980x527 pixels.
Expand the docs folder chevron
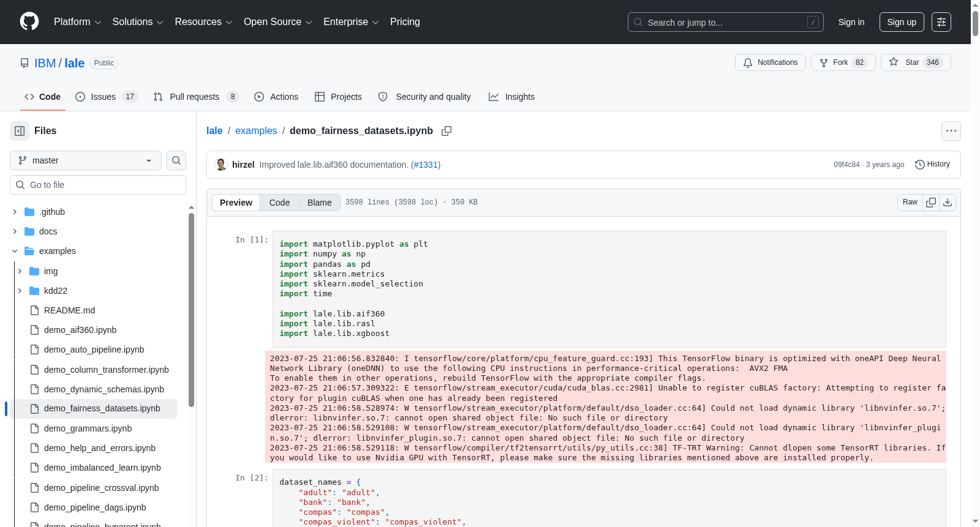pyautogui.click(x=15, y=231)
